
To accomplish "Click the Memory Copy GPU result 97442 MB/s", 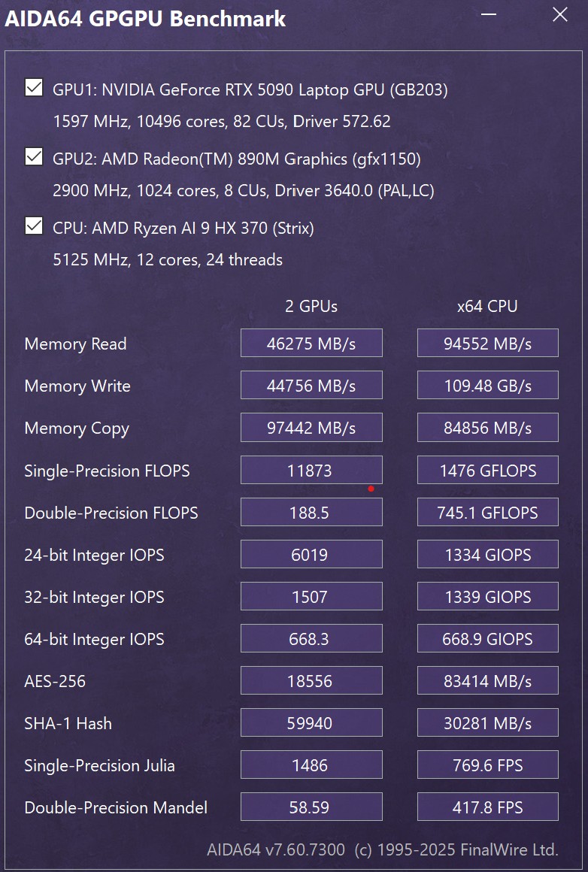I will click(x=311, y=428).
